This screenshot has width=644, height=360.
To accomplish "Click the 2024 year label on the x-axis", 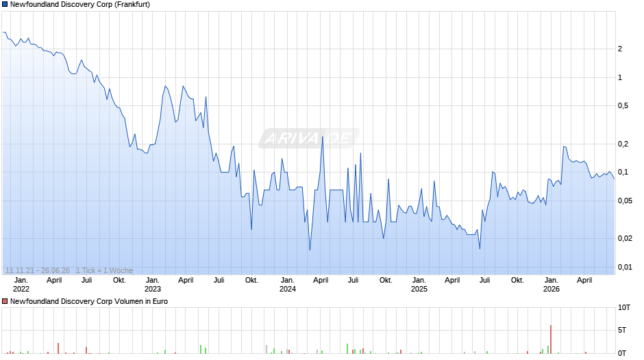I will pos(288,289).
